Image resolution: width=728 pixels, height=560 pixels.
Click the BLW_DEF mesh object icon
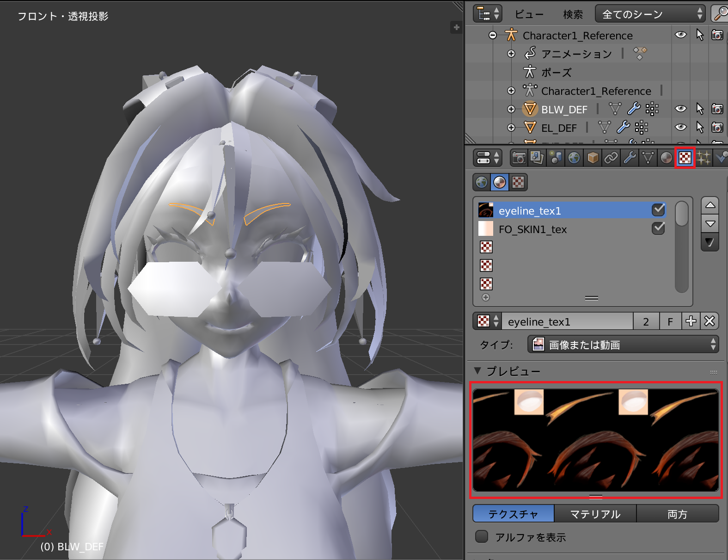[x=530, y=109]
